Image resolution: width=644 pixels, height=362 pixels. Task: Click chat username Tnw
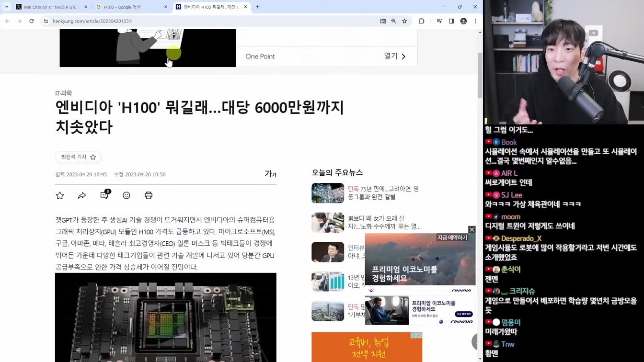(x=508, y=344)
